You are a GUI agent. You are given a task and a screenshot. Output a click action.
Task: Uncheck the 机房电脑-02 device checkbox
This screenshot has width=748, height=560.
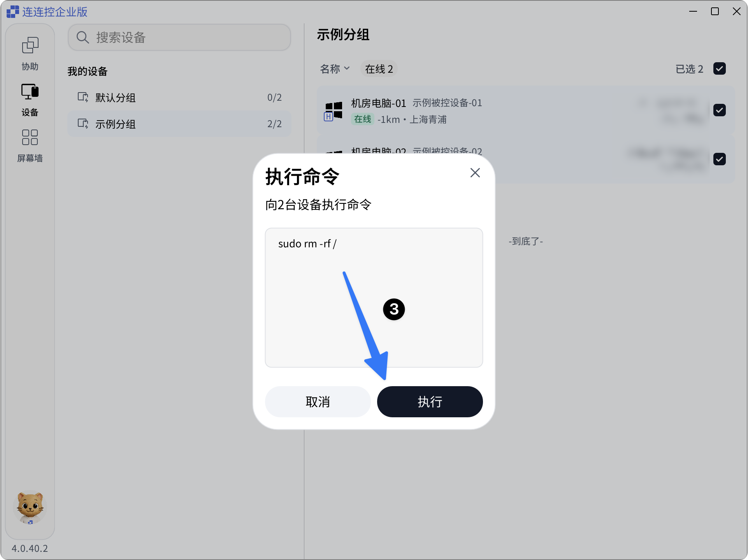719,159
